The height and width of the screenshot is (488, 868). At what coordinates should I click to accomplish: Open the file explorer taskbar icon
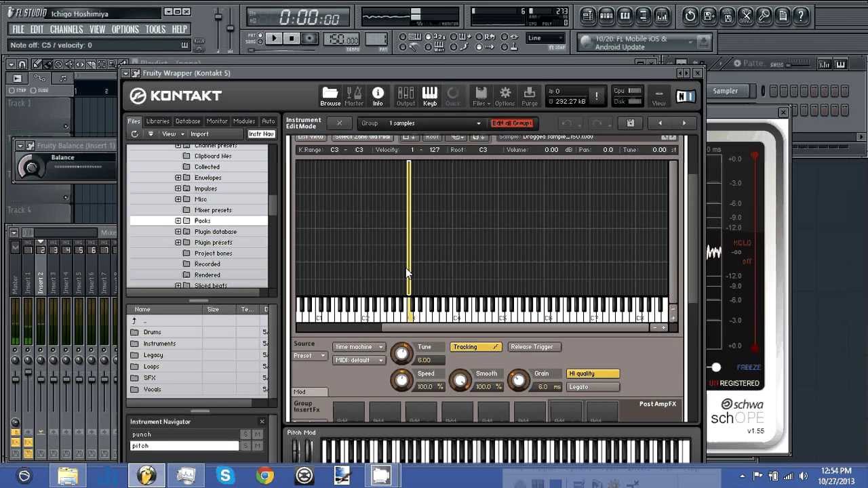pos(68,476)
